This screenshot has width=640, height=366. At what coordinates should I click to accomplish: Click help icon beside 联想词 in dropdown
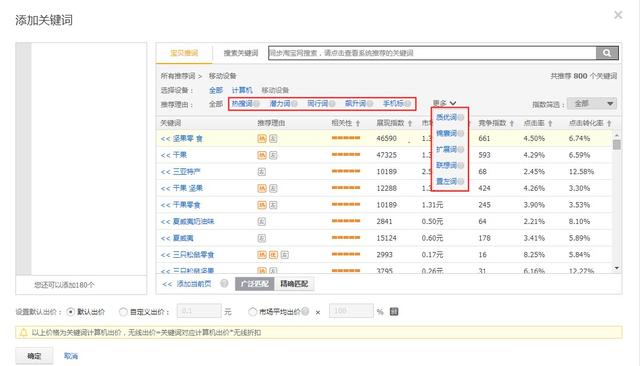tap(461, 165)
